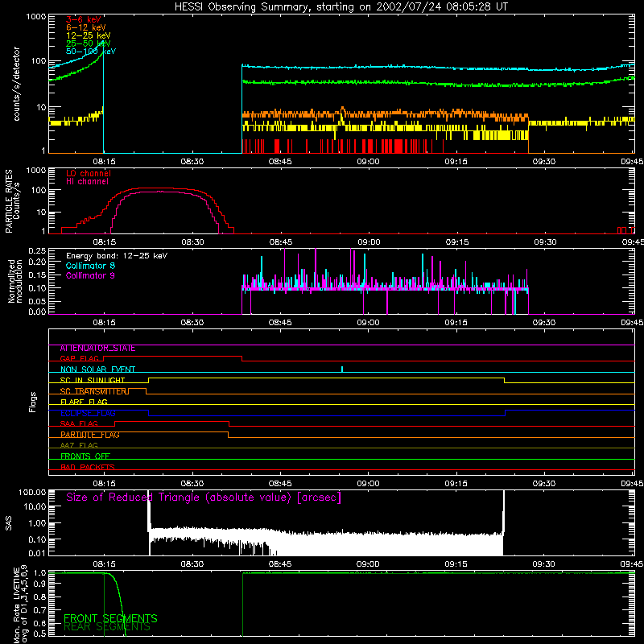The height and width of the screenshot is (644, 644).
Task: Select the ECLIPSE_FLAG label
Action: (x=88, y=413)
